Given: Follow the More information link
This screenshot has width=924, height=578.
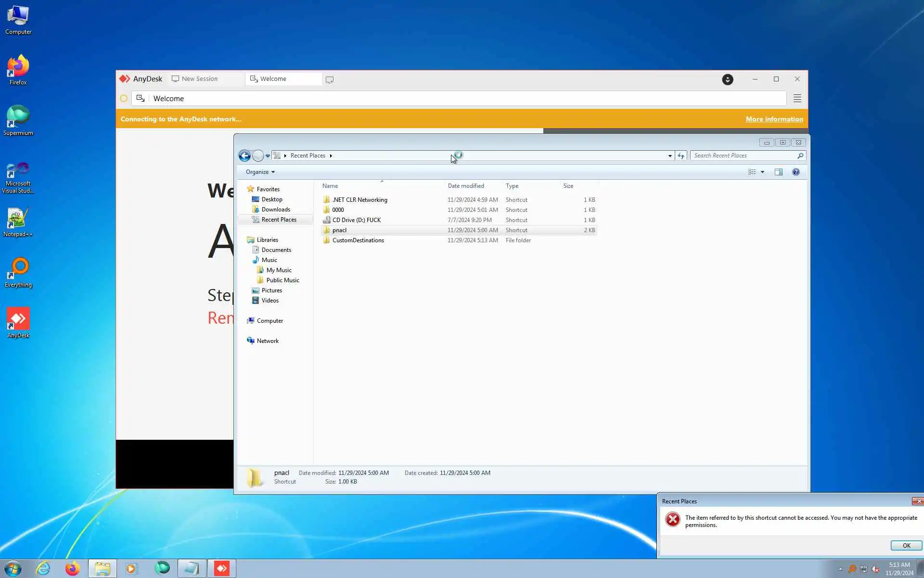Looking at the screenshot, I should click(774, 119).
